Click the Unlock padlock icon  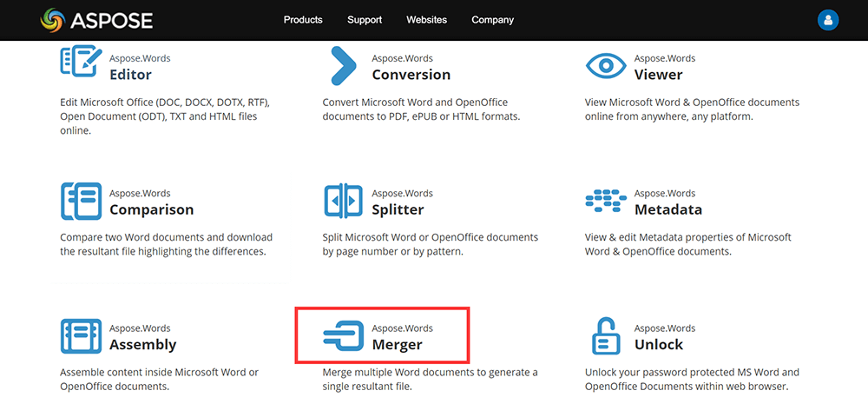[606, 336]
